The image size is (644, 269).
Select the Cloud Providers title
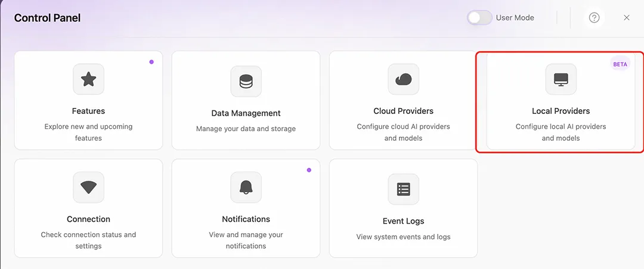pos(403,111)
